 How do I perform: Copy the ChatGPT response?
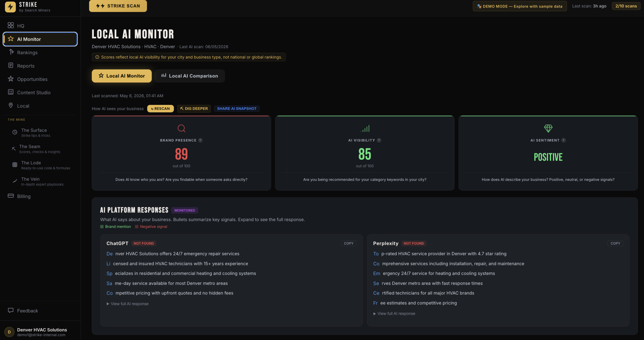click(x=349, y=243)
